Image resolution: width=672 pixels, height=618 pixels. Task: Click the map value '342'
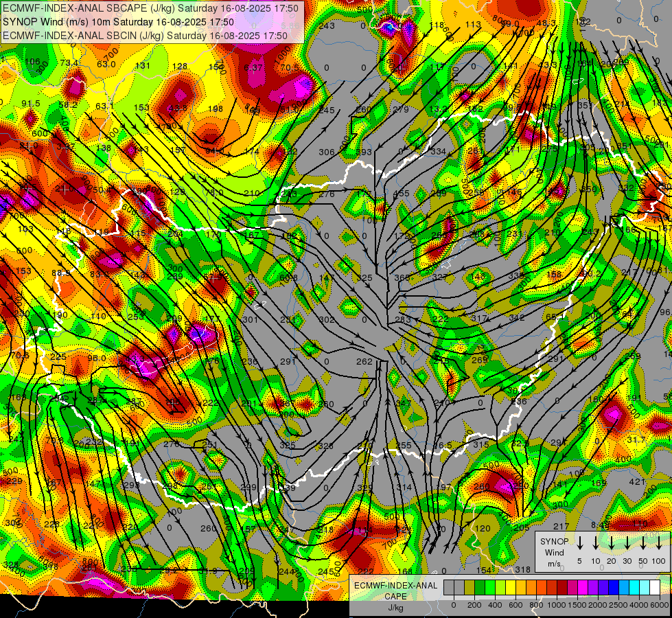pos(517,317)
